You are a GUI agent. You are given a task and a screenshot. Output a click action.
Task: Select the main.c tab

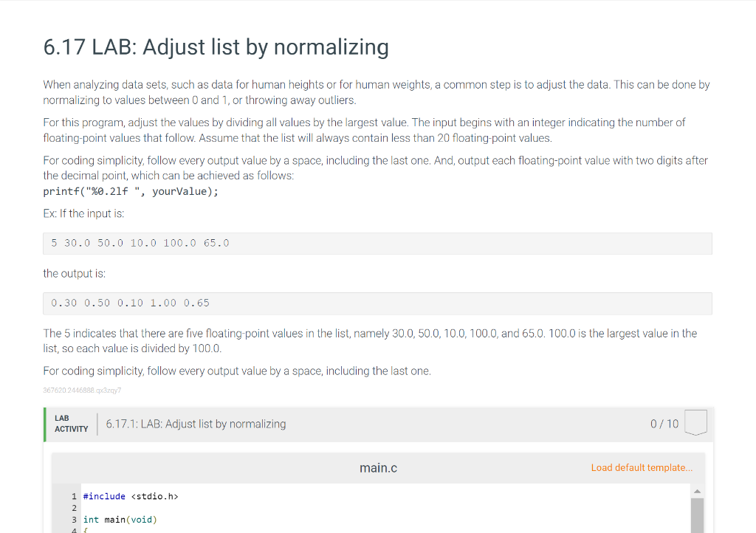pos(378,467)
